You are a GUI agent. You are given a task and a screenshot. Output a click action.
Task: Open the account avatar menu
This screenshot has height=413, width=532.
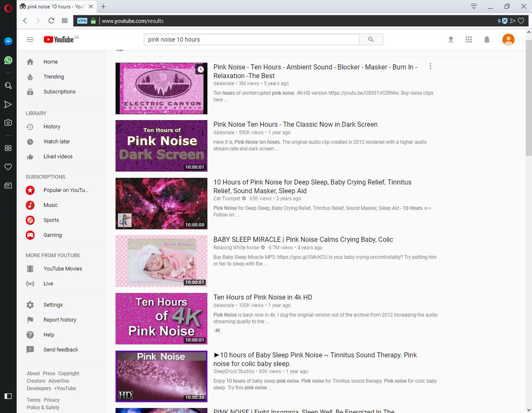509,39
